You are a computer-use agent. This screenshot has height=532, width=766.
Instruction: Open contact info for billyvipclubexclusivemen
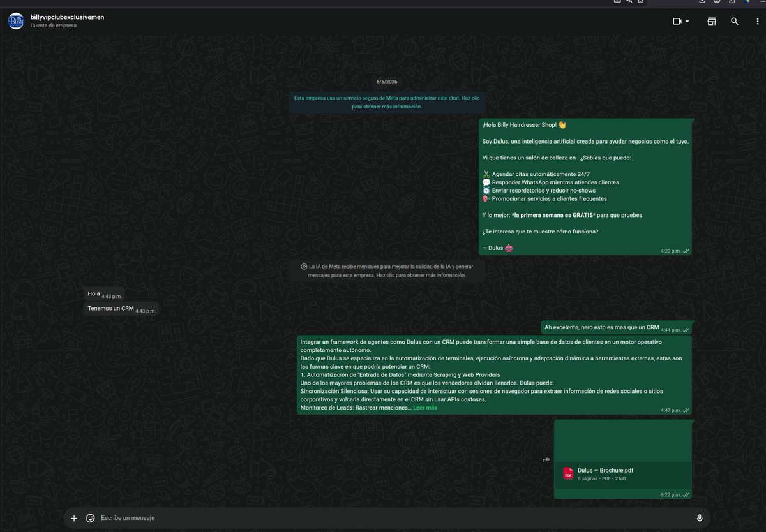[67, 17]
